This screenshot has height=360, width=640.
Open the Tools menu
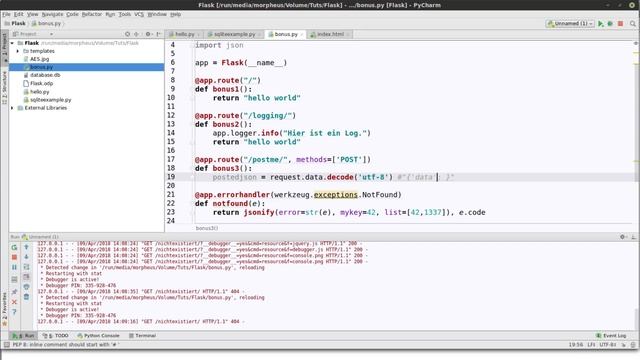coord(124,14)
